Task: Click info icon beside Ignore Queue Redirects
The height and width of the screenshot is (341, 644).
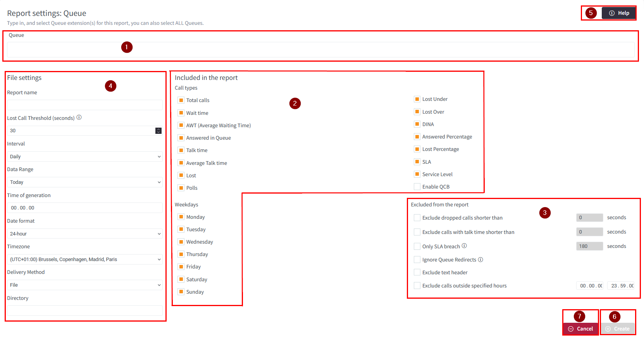Action: 480,260
